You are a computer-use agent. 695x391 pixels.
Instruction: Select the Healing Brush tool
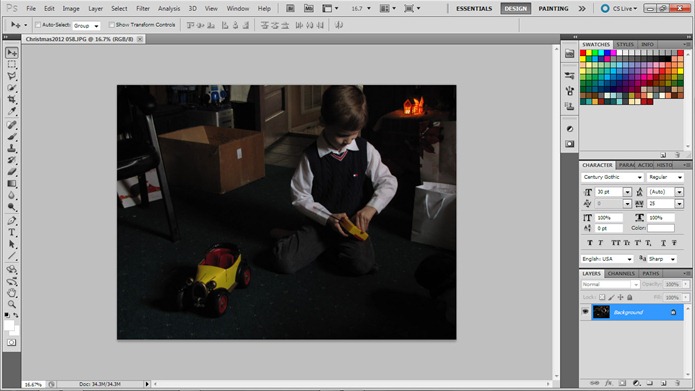point(12,125)
